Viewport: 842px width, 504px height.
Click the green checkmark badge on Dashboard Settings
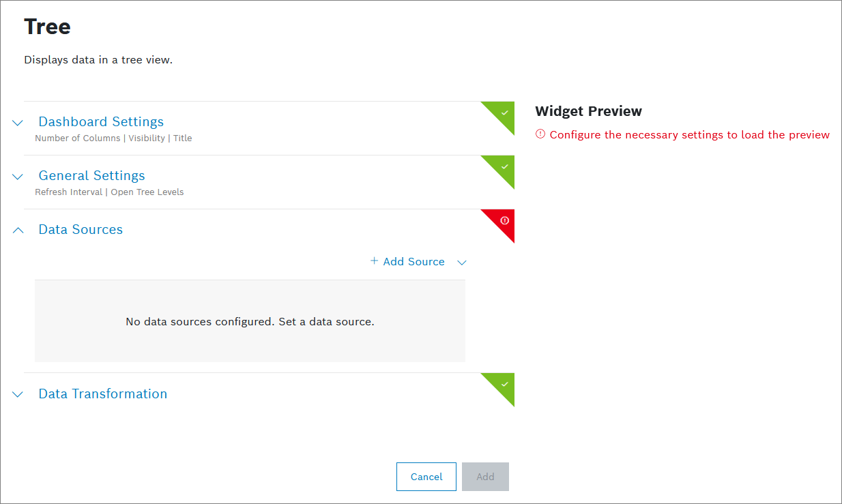point(504,112)
